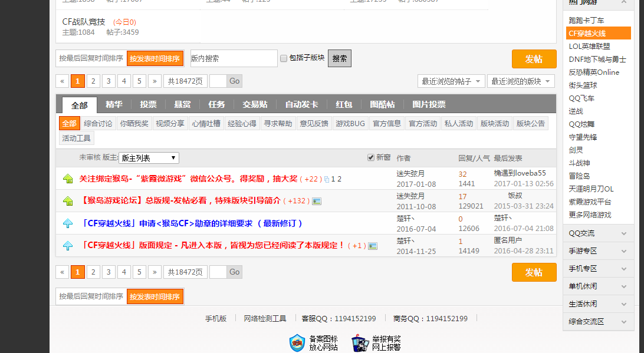Image resolution: width=644 pixels, height=353 pixels.
Task: Switch to the 交易贴 tab
Action: [255, 104]
